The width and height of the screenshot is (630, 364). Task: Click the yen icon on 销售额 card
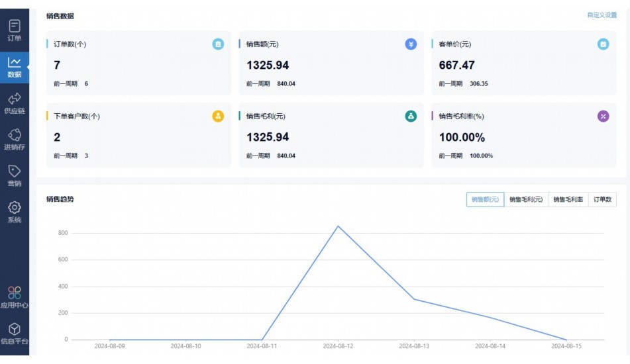[x=411, y=44]
